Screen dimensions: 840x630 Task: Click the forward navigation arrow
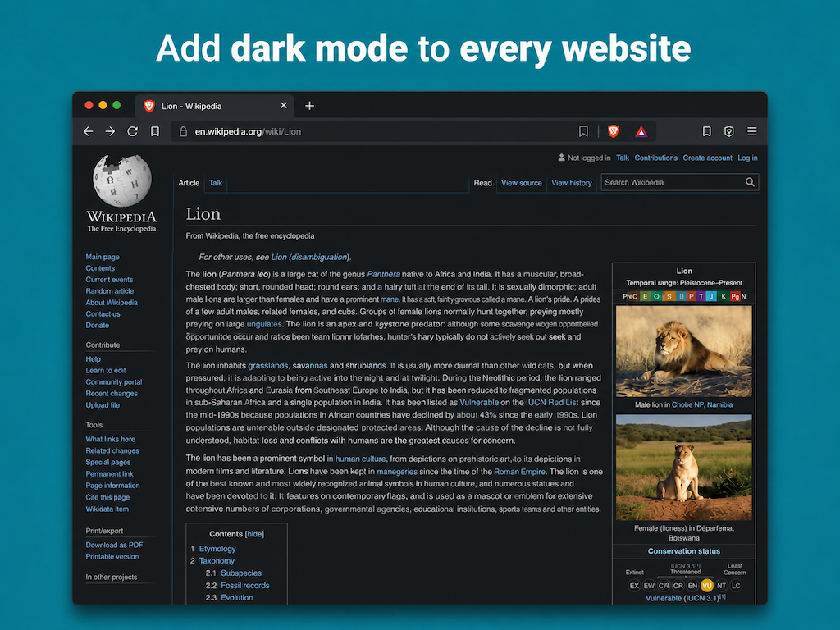110,131
